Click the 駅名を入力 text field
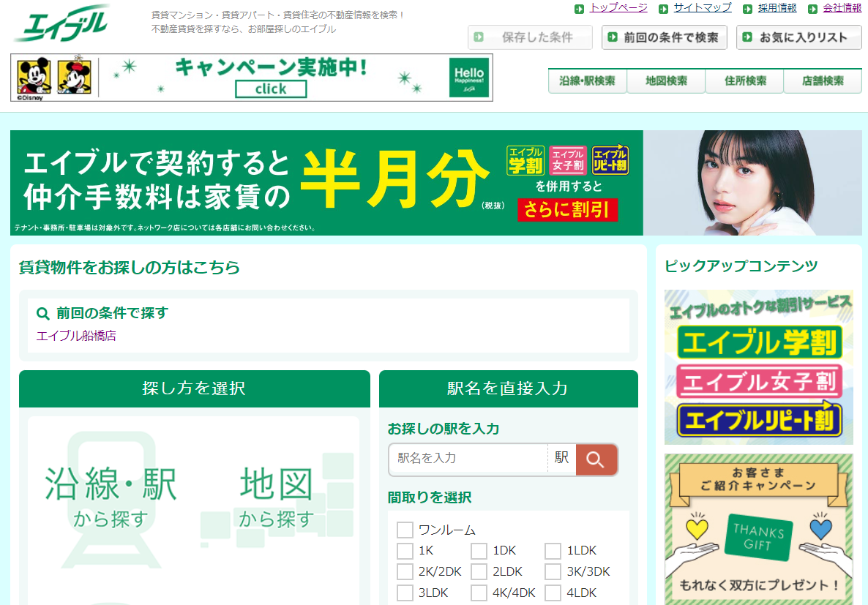This screenshot has height=605, width=868. 468,458
